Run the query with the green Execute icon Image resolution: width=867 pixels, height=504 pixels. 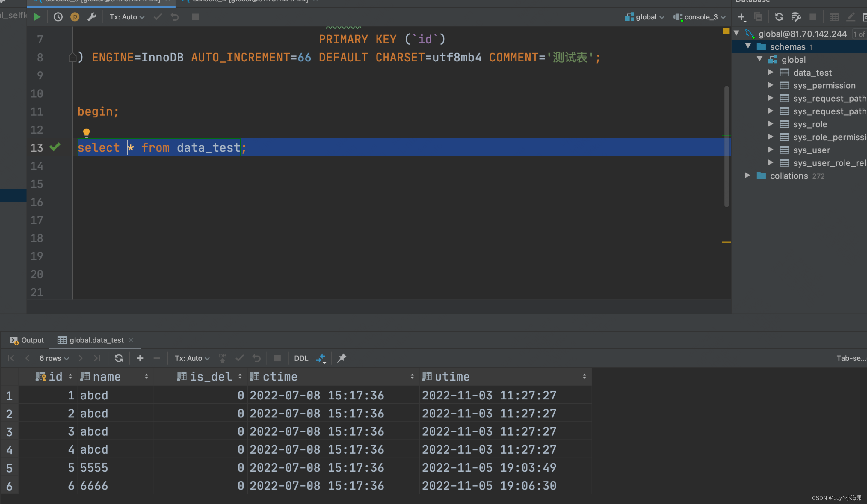pos(37,17)
